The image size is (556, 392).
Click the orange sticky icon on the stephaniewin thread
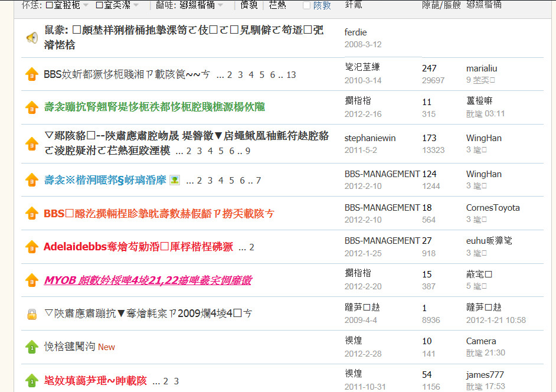[x=32, y=143]
